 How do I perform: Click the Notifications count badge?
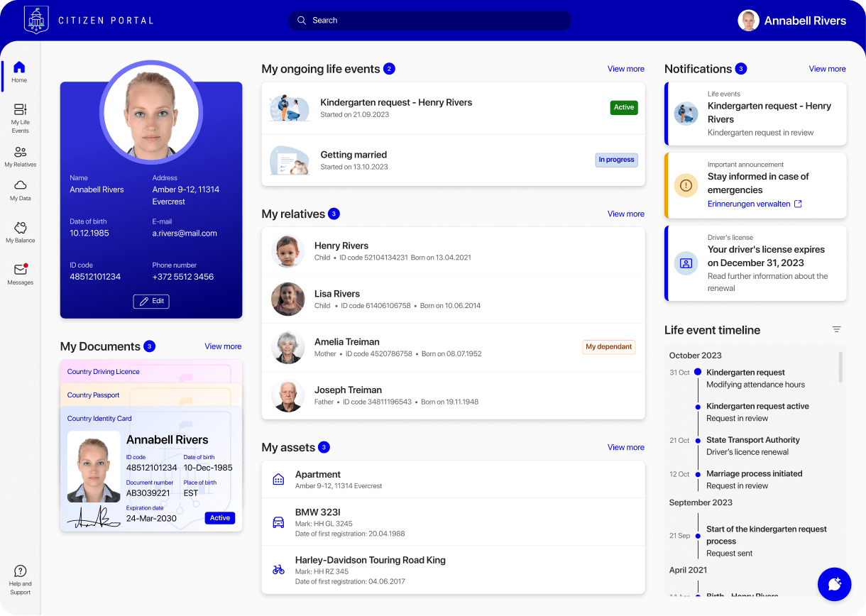coord(741,69)
